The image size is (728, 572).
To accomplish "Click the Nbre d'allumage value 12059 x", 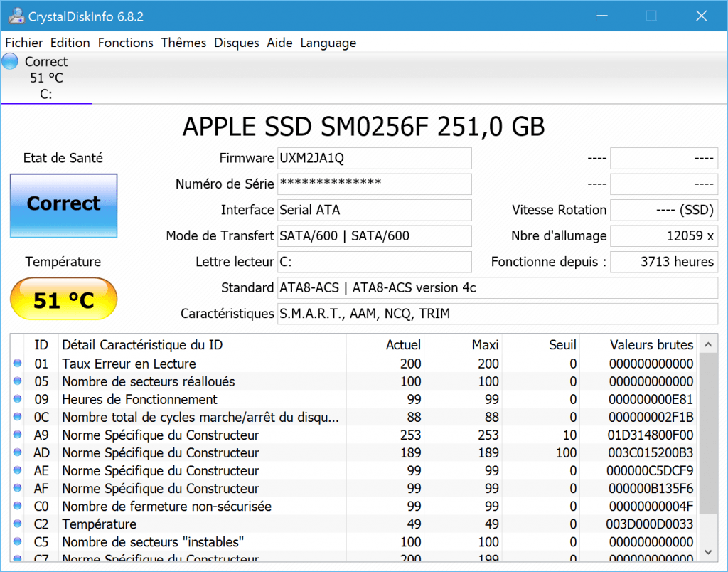I will (664, 236).
